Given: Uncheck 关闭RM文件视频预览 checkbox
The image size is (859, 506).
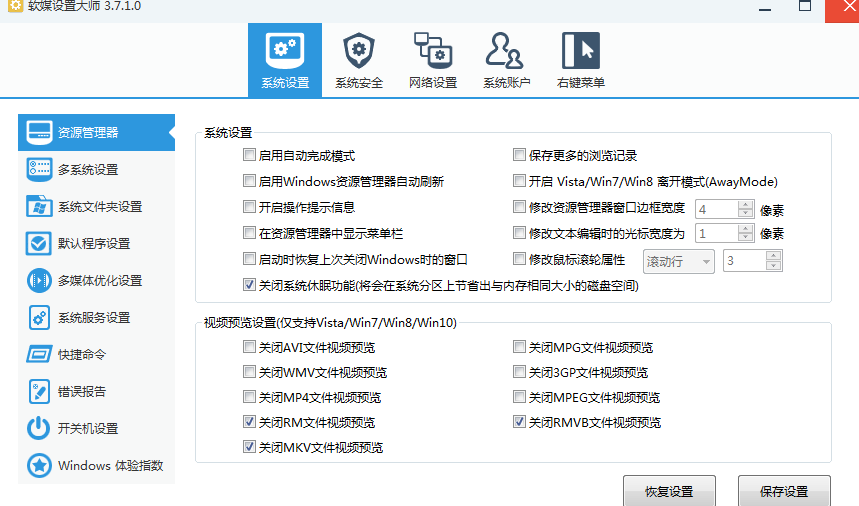Looking at the screenshot, I should [x=249, y=423].
